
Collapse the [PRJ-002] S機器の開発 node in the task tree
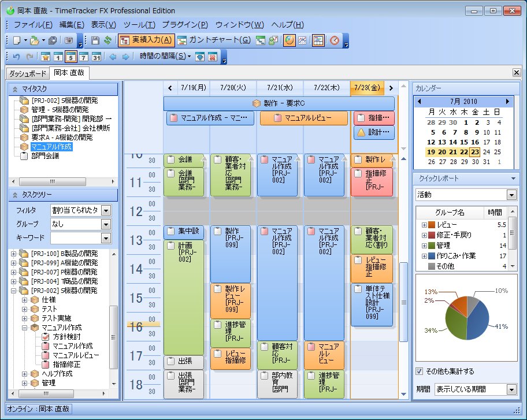(x=13, y=291)
